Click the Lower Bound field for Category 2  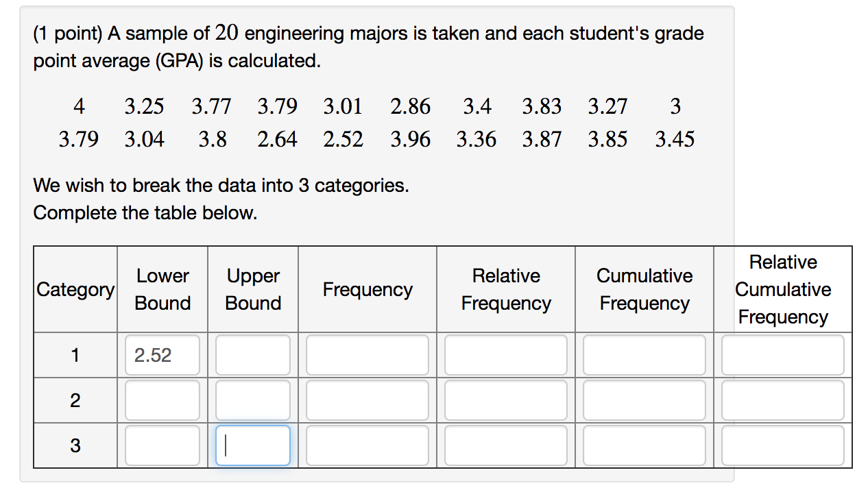tap(162, 400)
